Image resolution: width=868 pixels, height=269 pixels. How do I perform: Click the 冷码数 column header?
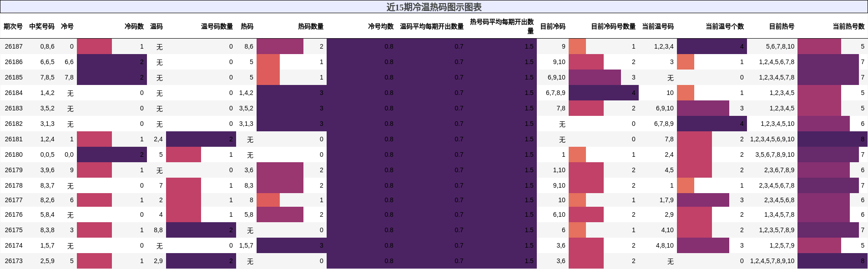134,26
